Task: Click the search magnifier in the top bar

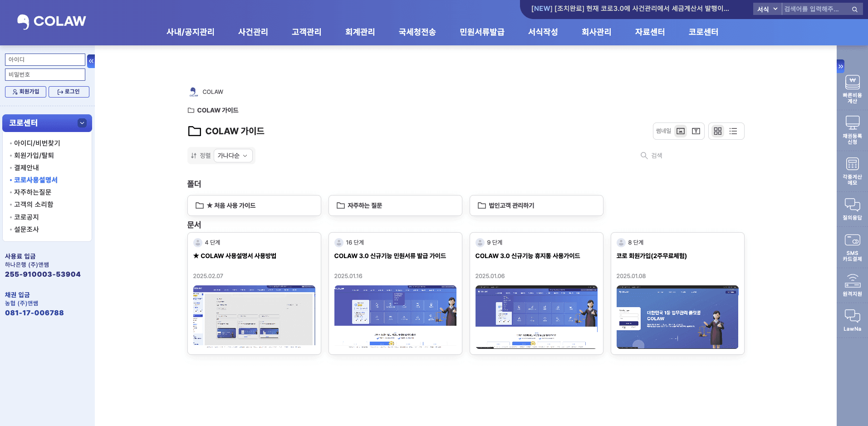Action: click(855, 9)
